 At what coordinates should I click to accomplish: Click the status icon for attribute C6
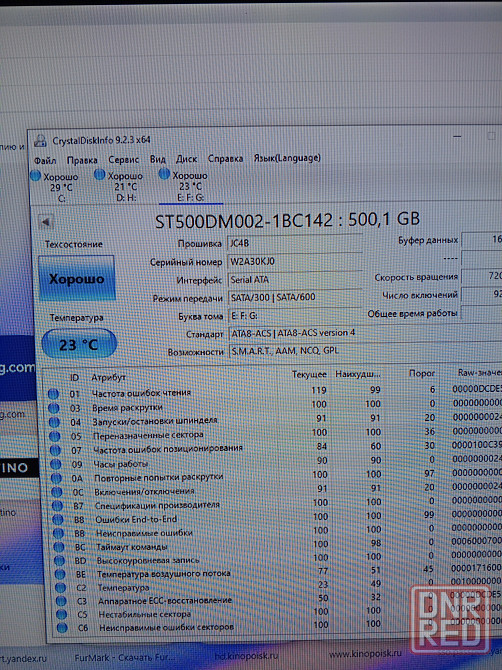click(62, 628)
